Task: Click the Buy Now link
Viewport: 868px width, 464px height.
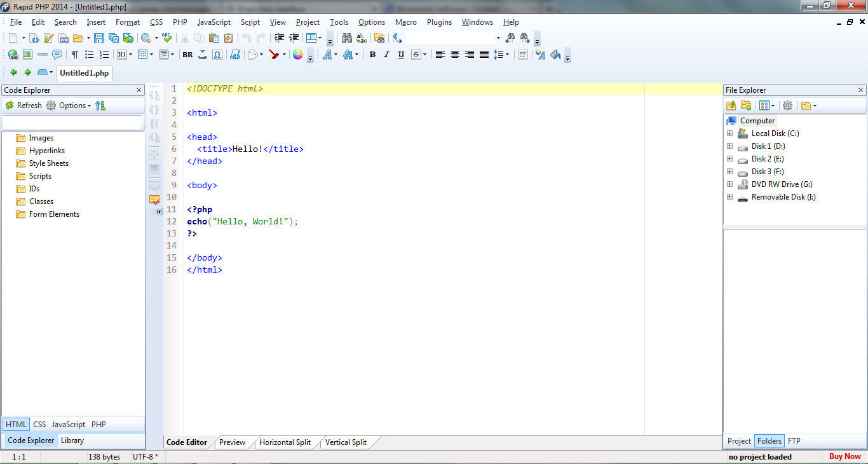Action: [844, 456]
